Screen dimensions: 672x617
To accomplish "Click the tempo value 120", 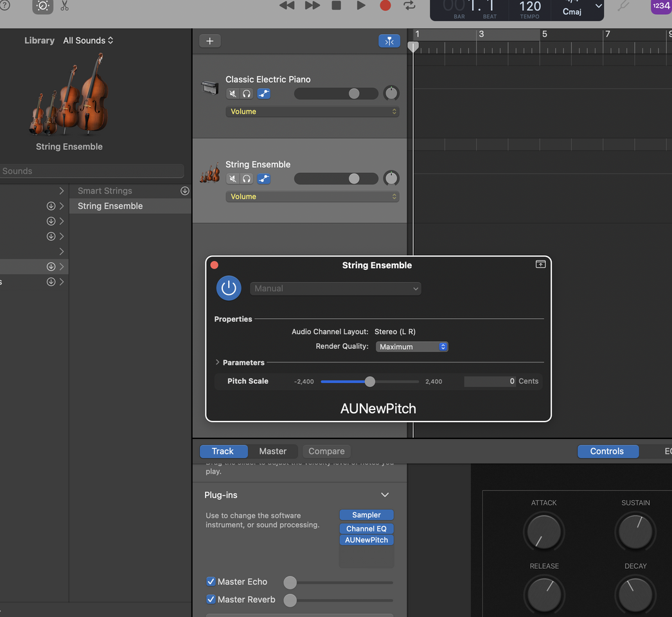I will coord(530,6).
